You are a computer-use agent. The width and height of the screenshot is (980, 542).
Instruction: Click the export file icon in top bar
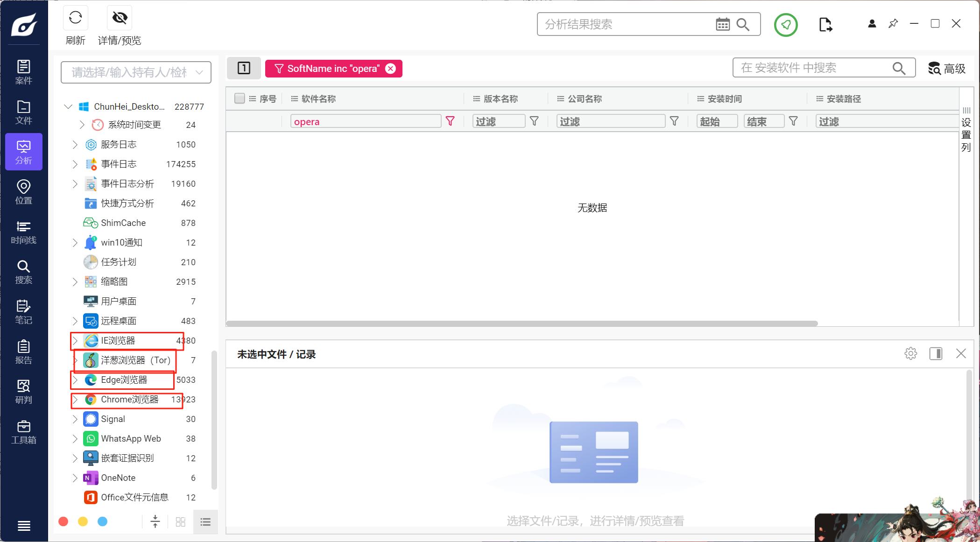point(825,24)
